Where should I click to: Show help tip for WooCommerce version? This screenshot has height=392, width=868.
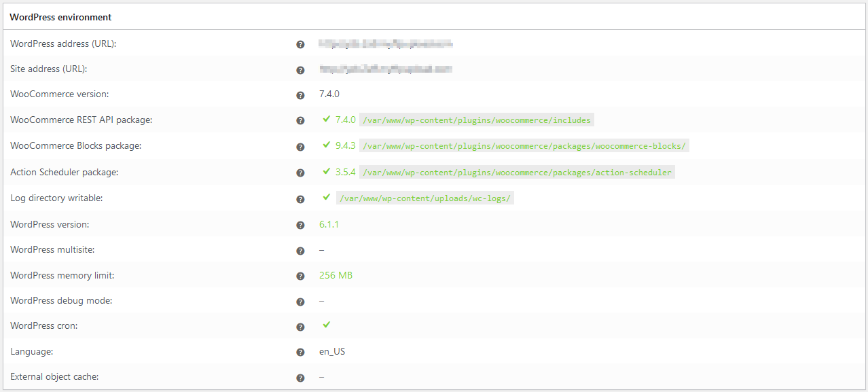click(x=300, y=96)
